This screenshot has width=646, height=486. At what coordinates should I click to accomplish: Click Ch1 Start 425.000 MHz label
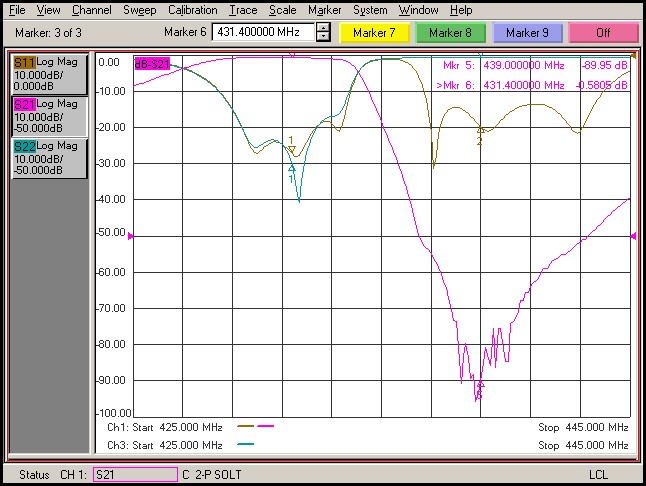tap(165, 427)
